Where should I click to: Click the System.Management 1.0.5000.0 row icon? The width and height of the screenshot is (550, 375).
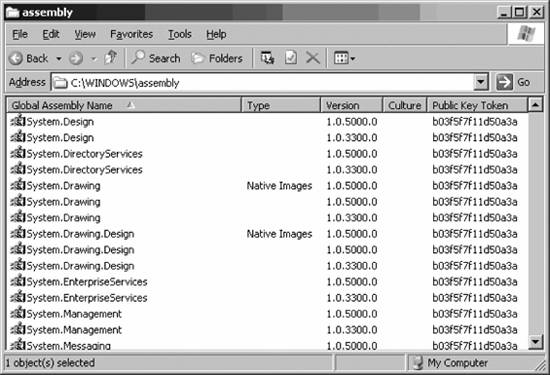tap(18, 314)
